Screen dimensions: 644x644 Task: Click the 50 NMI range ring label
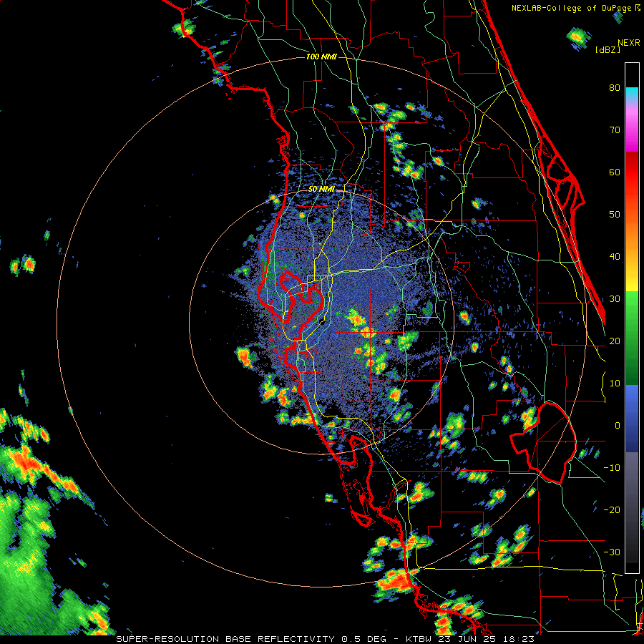point(321,190)
